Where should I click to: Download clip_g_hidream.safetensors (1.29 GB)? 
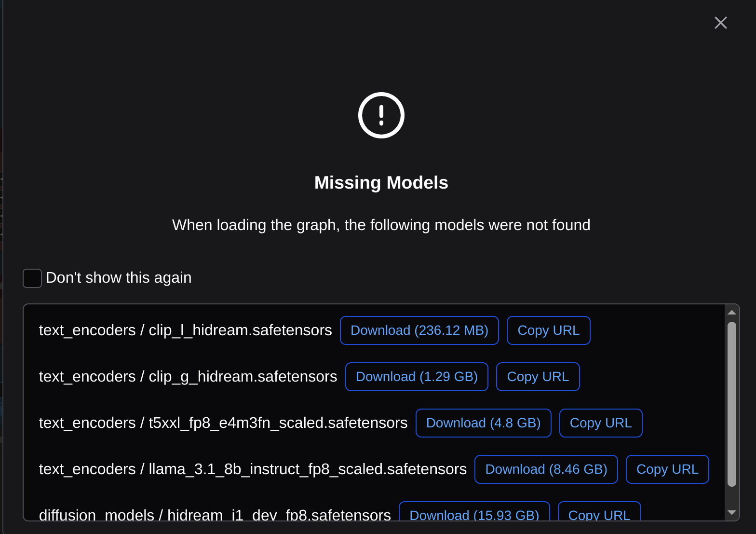[x=417, y=377]
